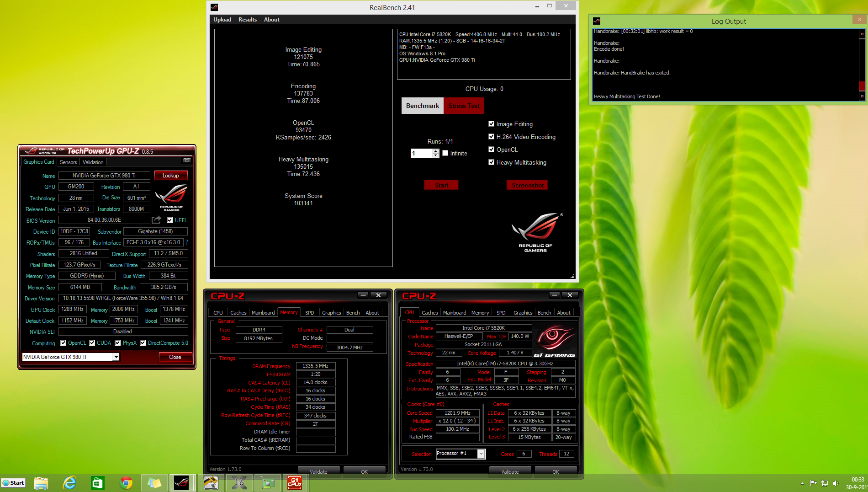The width and height of the screenshot is (868, 492).
Task: Click the GPU-Z BIOS save/share icon
Action: click(156, 220)
